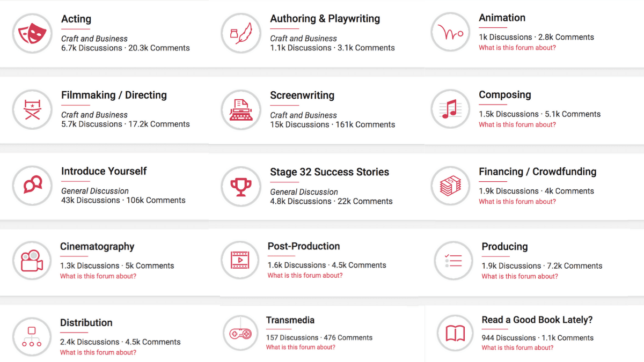
Task: Click the Composing music note icon
Action: [450, 109]
